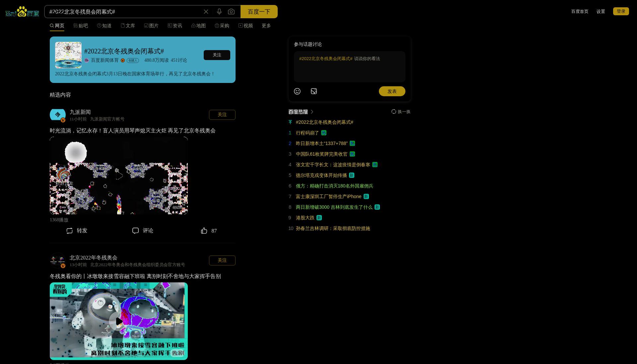Open 评论 comment icon
The height and width of the screenshot is (364, 637).
(x=135, y=231)
